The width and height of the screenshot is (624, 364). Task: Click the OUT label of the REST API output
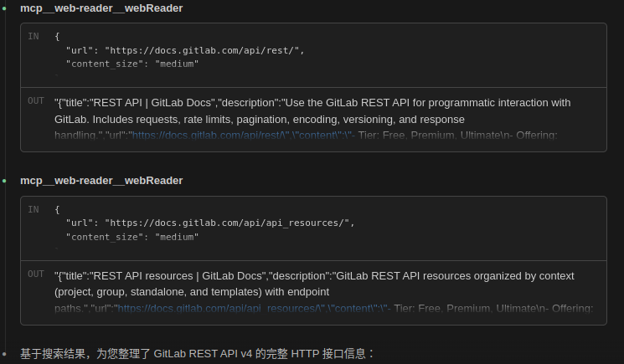(x=36, y=101)
